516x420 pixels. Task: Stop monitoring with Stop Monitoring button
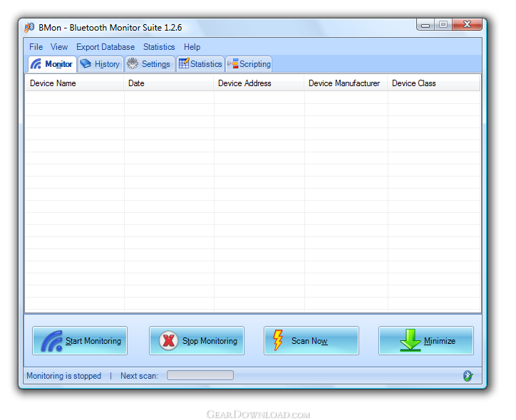click(197, 341)
